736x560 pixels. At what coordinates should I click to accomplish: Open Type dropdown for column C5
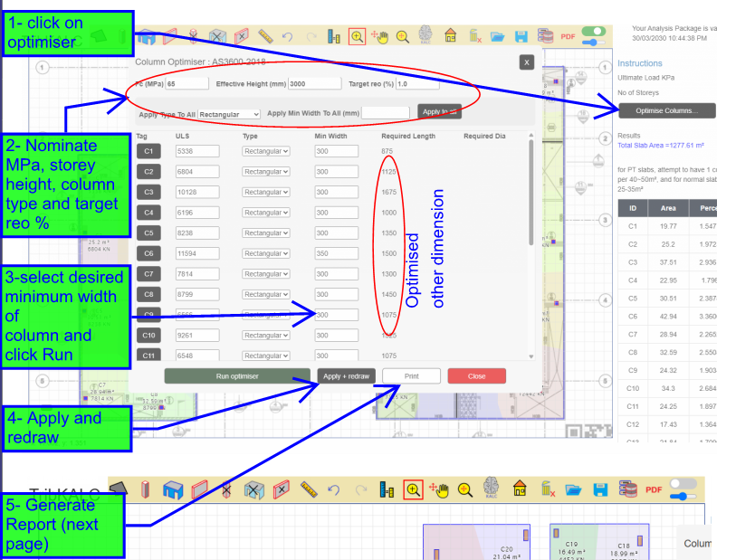[265, 233]
